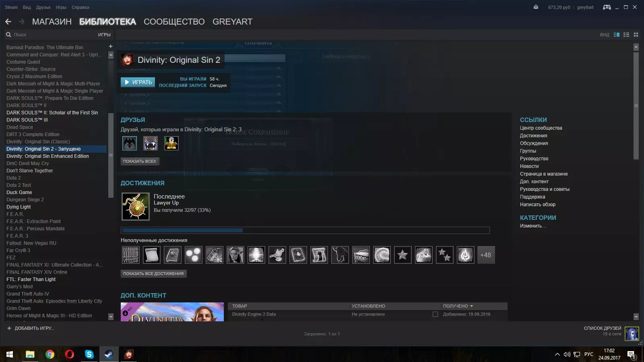644x362 pixels.
Task: Click the magic lamp achievement icon
Action: coord(277,255)
